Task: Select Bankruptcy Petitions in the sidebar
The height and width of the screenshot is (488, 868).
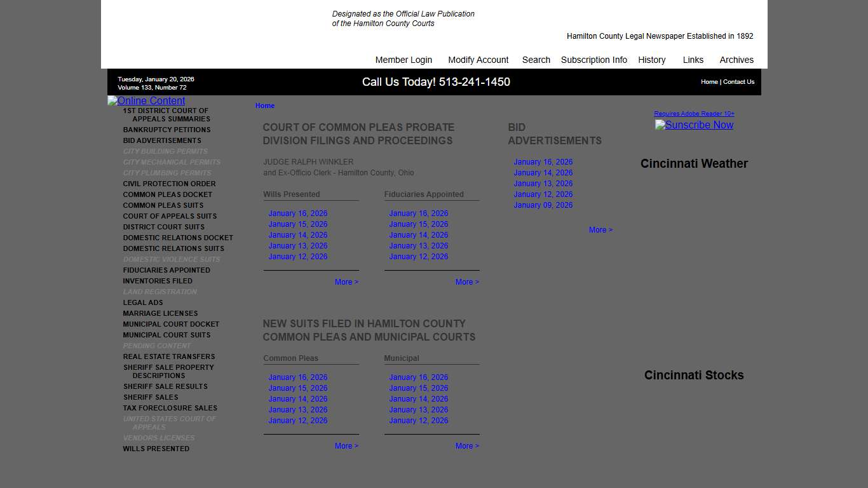Action: click(166, 130)
